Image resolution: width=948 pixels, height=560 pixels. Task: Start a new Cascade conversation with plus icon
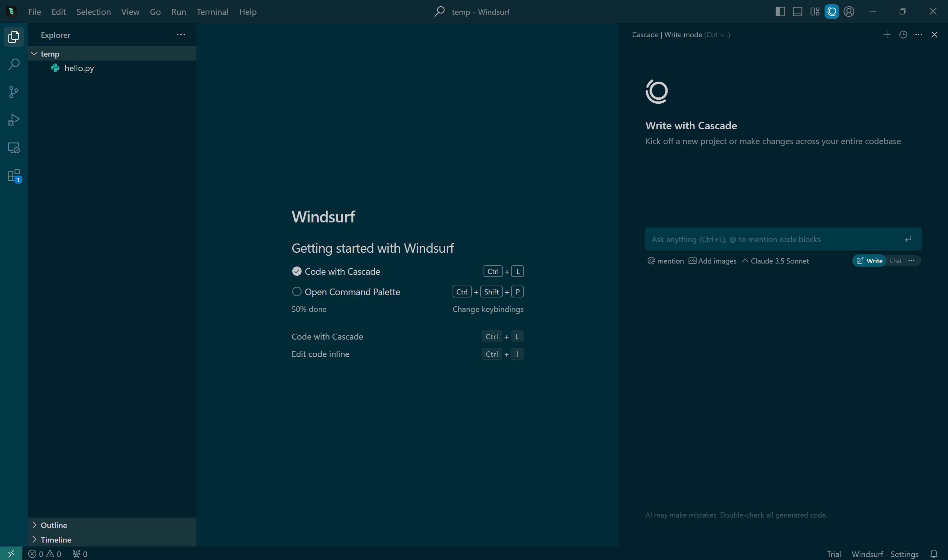(x=887, y=35)
